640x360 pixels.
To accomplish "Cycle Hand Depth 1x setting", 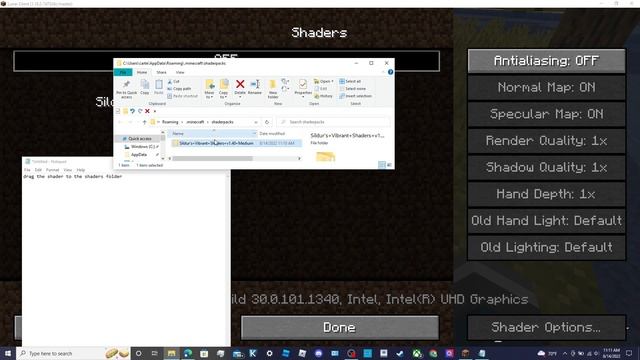I will [x=546, y=194].
